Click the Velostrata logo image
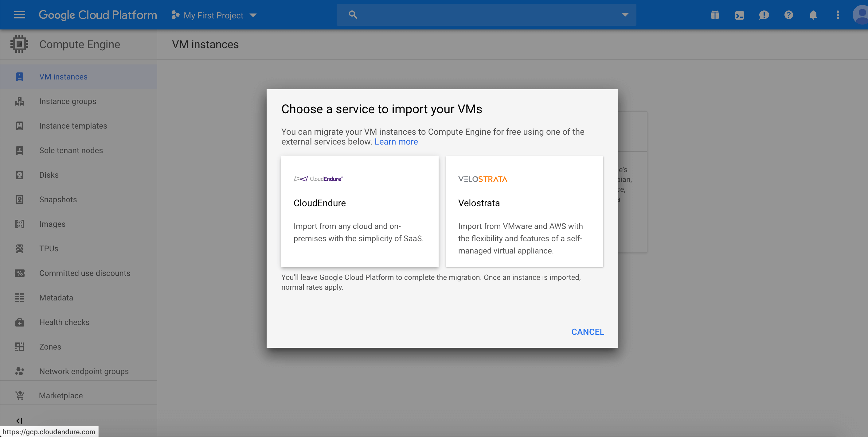868x437 pixels. coord(483,179)
